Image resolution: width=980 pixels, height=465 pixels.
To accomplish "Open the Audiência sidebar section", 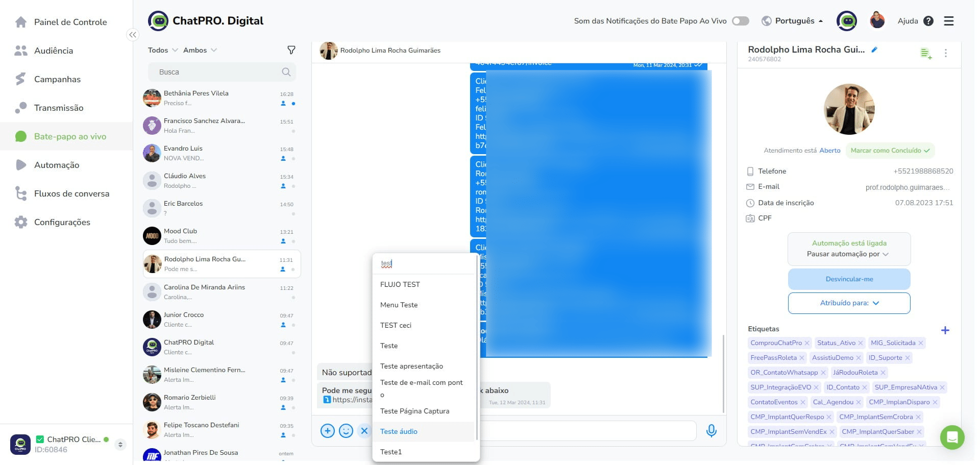I will (54, 51).
